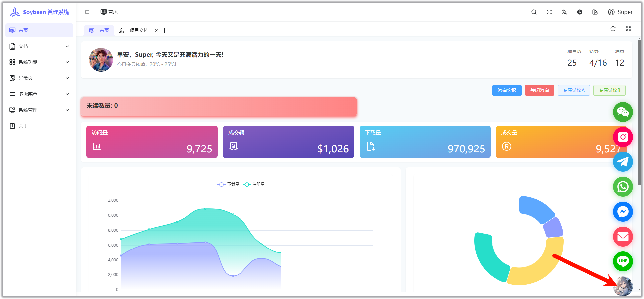Click the red email floating icon
644x299 pixels.
(623, 237)
